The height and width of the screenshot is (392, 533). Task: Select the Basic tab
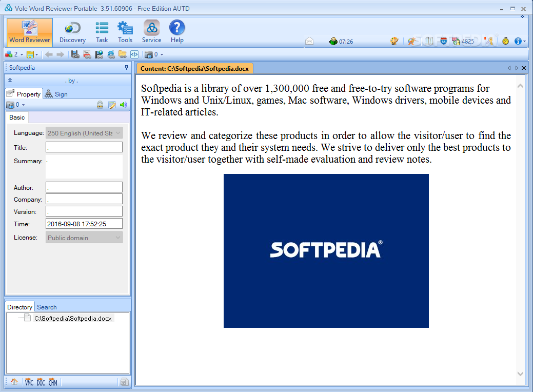click(x=17, y=117)
